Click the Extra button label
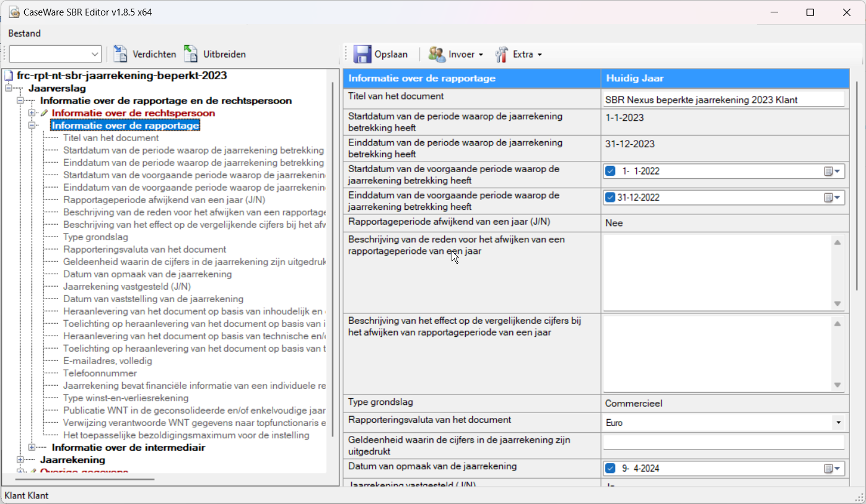This screenshot has width=866, height=504. coord(523,54)
